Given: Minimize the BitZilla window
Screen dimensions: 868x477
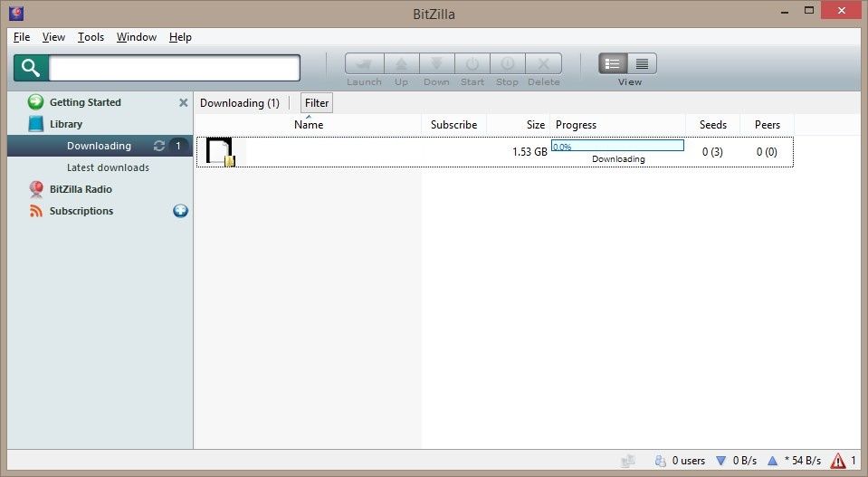Looking at the screenshot, I should click(x=785, y=11).
